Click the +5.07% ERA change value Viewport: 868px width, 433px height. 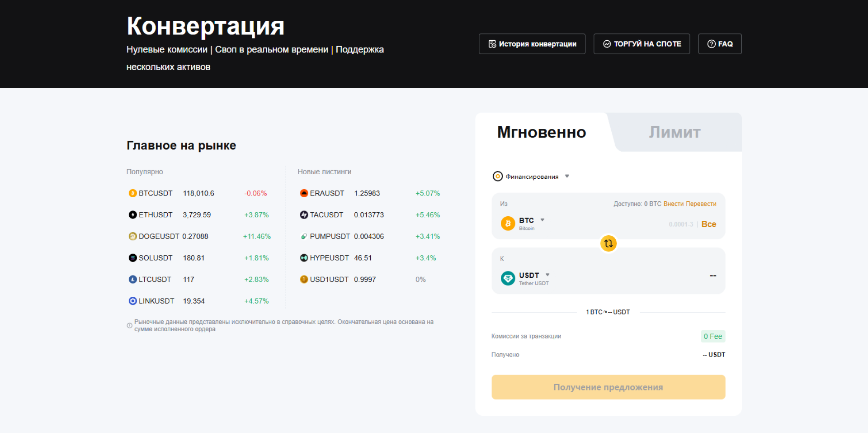[x=428, y=193]
